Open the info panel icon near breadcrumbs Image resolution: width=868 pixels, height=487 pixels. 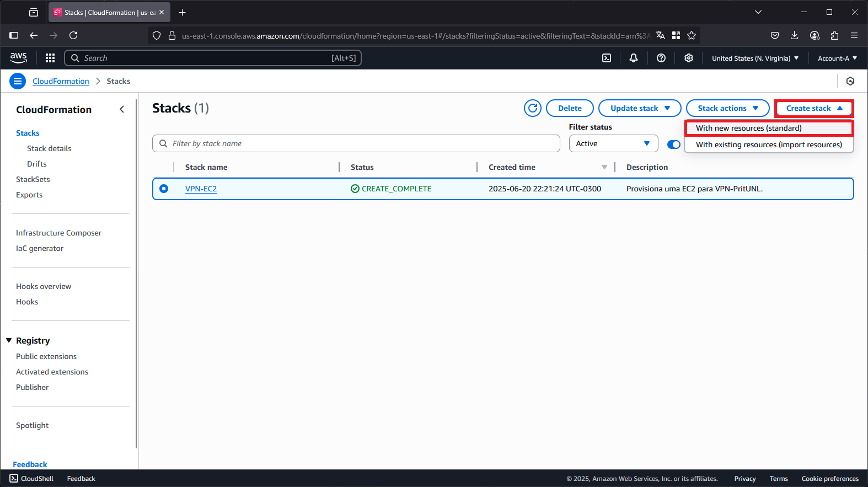pos(850,81)
